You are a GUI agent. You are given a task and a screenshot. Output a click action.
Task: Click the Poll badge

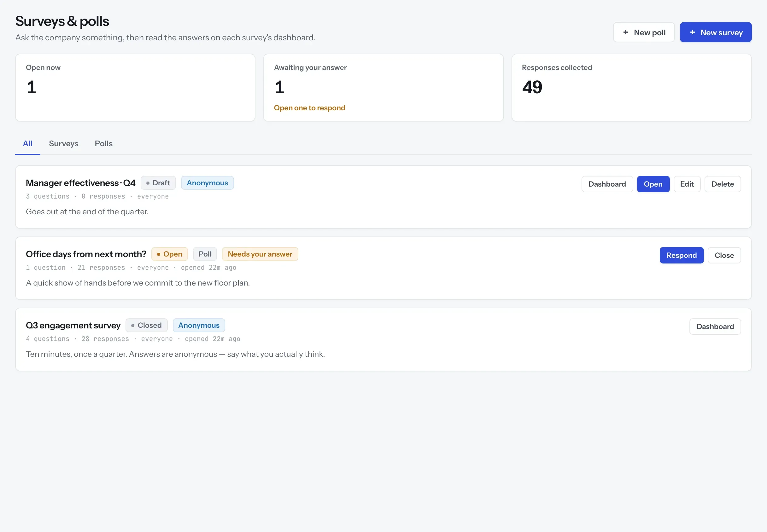205,254
